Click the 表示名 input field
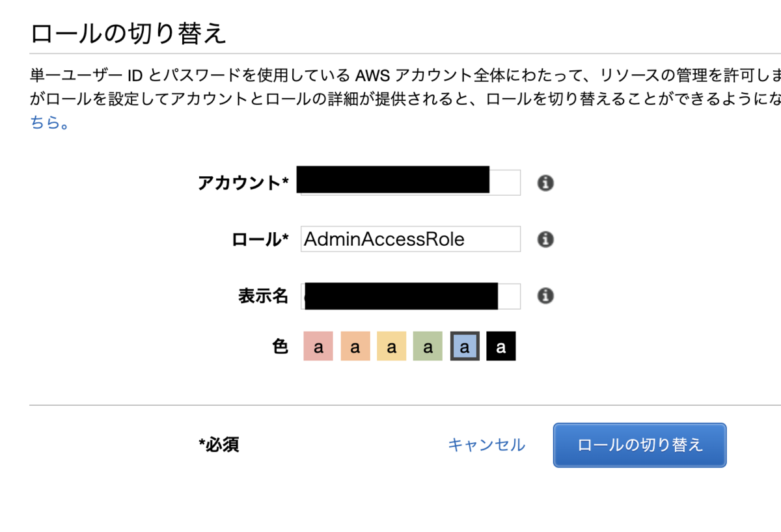Screen dimensions: 781x532 (410, 296)
